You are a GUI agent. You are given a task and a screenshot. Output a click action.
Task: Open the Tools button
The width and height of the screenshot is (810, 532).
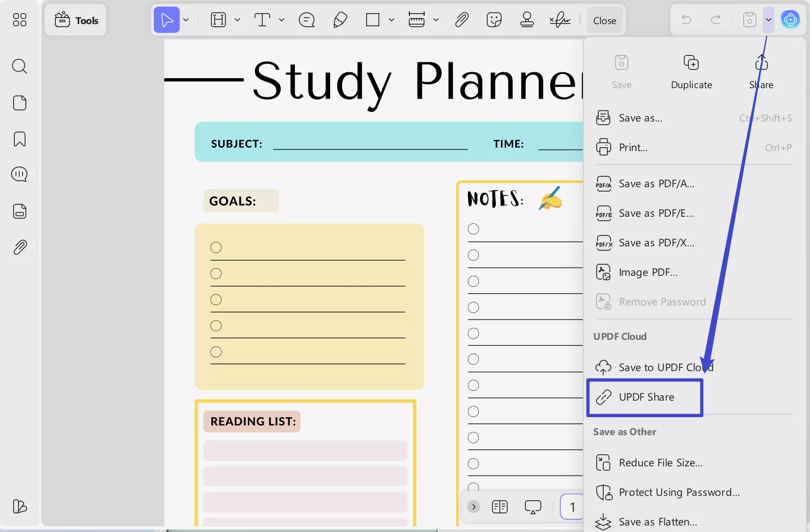[x=76, y=20]
